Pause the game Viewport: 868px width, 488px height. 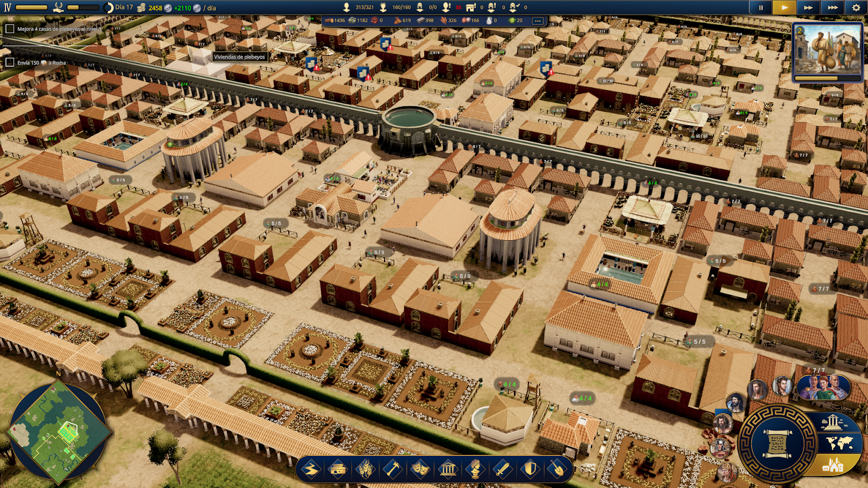[761, 8]
